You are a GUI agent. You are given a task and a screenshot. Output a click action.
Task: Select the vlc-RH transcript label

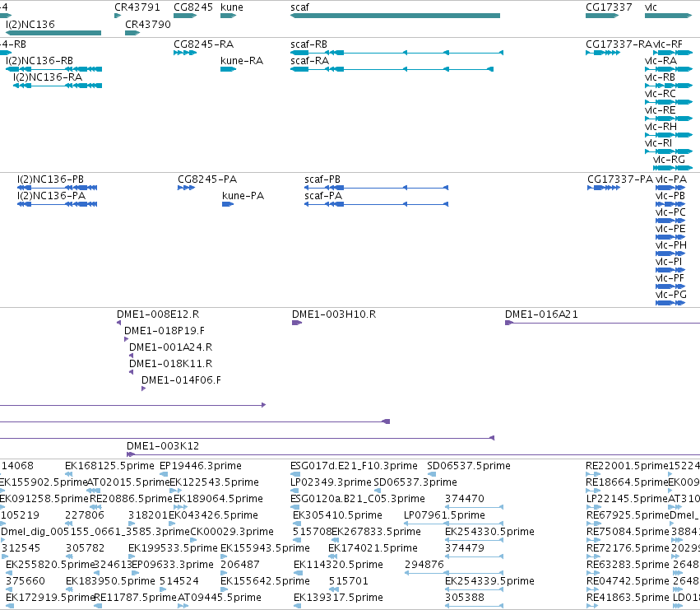(x=661, y=127)
